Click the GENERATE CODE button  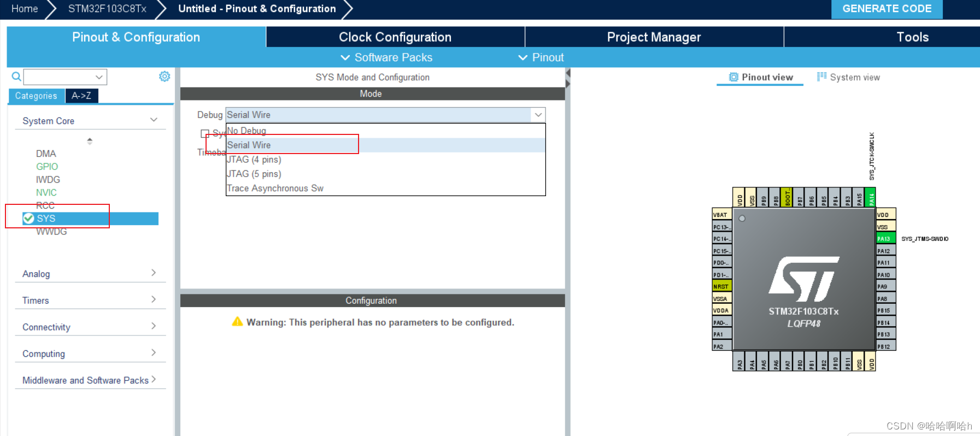pos(886,9)
